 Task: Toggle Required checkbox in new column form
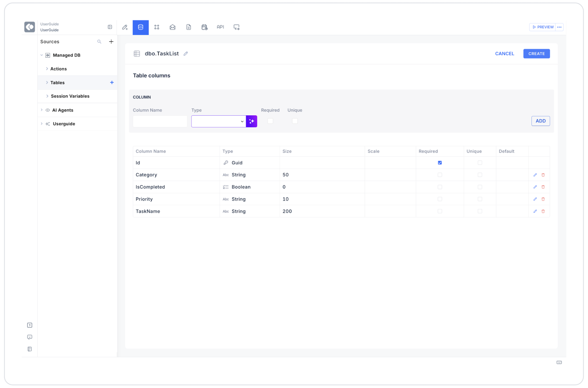pos(270,121)
